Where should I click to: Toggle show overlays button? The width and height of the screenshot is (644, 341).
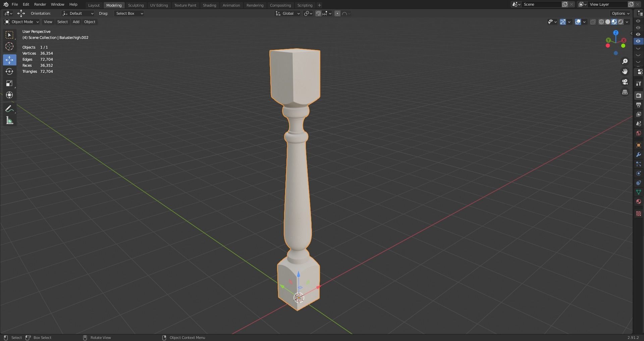point(578,22)
